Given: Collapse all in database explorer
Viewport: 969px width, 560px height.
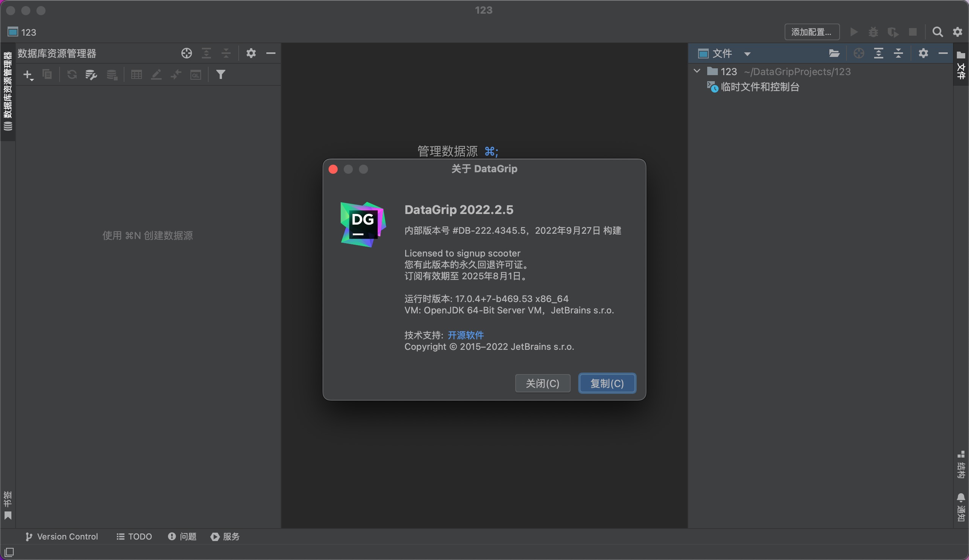Looking at the screenshot, I should click(x=226, y=53).
